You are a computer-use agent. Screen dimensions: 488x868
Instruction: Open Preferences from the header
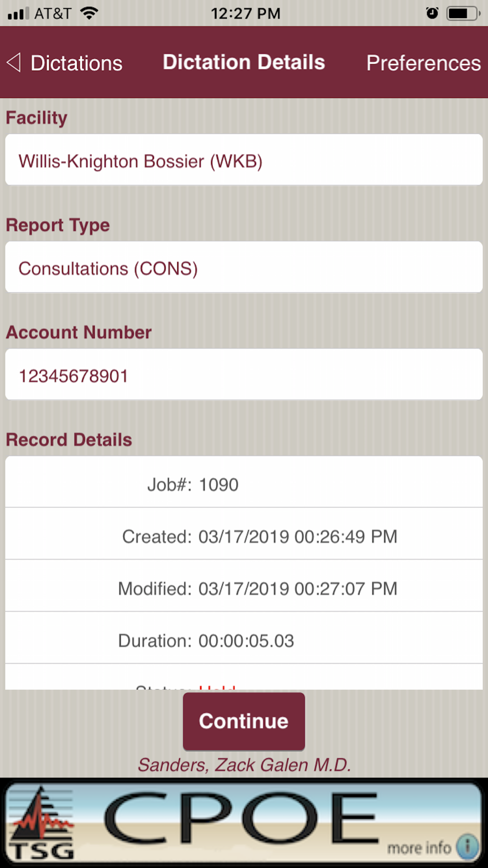(423, 63)
